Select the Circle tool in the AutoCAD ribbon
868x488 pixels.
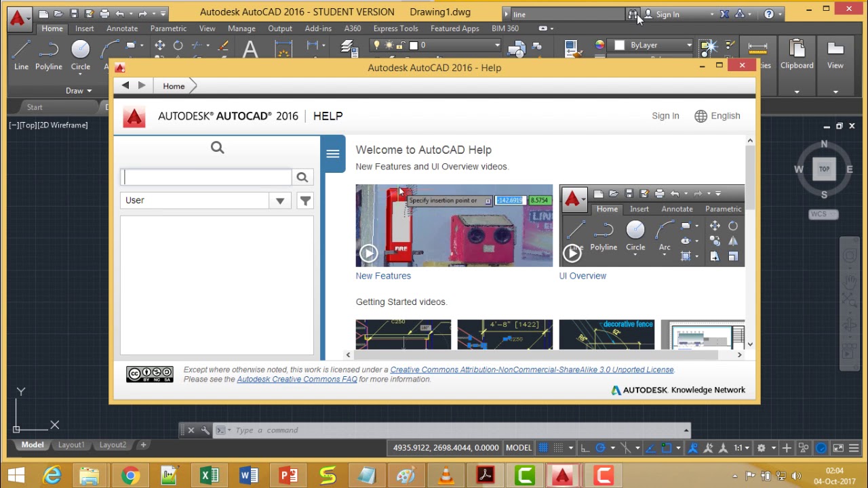[81, 54]
